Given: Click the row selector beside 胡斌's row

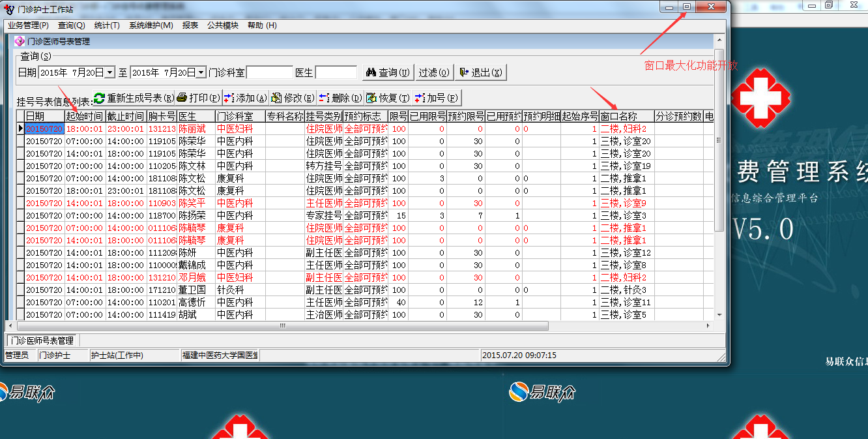Looking at the screenshot, I should click(x=20, y=315).
